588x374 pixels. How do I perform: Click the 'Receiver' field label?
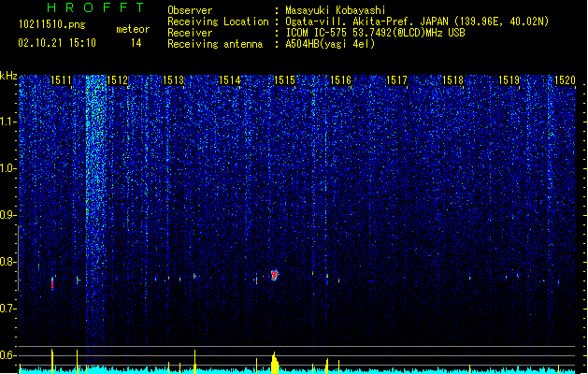pyautogui.click(x=190, y=33)
